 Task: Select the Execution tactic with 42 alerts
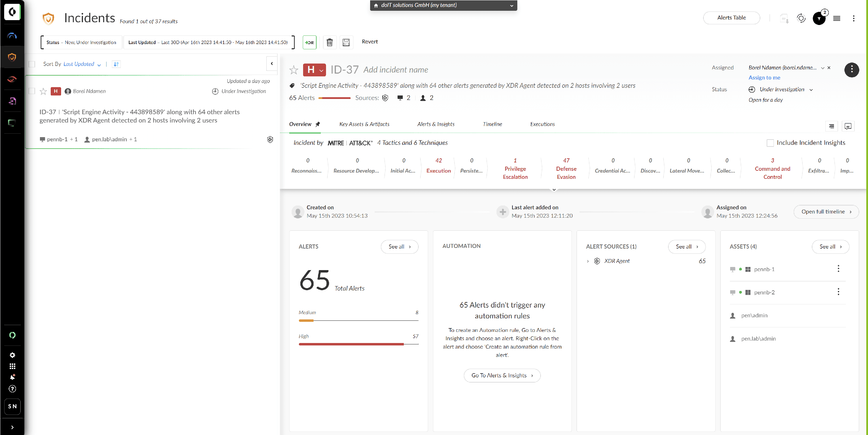point(439,166)
